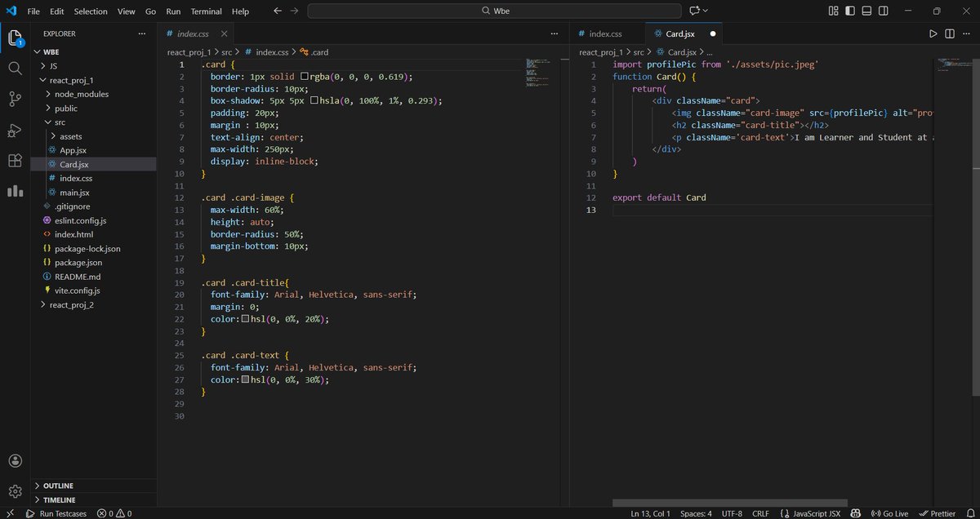The image size is (980, 519).
Task: Open the Terminal menu
Action: pos(206,11)
